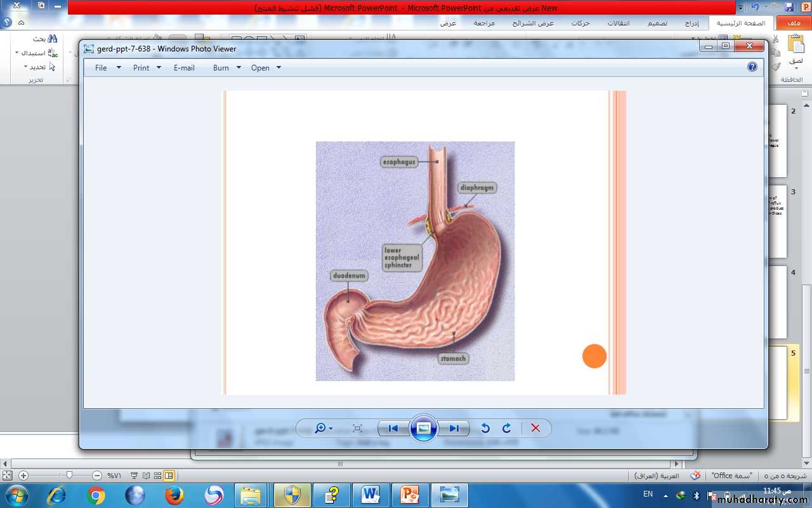Click the actual size fit icon
Viewport: 812px width, 508px height.
(357, 429)
